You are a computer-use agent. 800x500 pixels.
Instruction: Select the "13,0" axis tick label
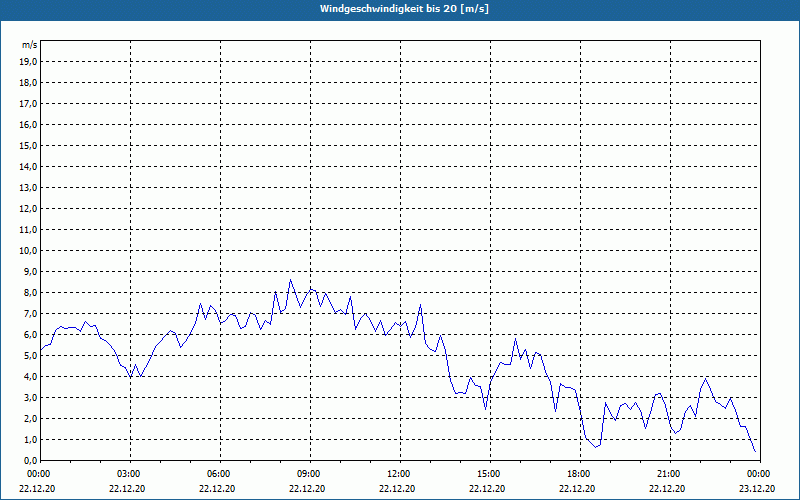coord(28,187)
